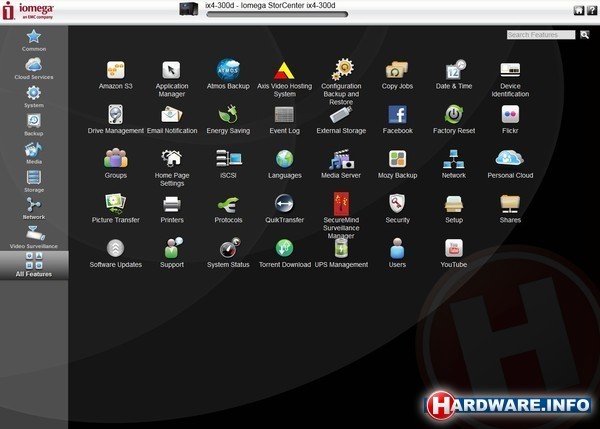
Task: Open Languages settings
Action: pyautogui.click(x=284, y=164)
